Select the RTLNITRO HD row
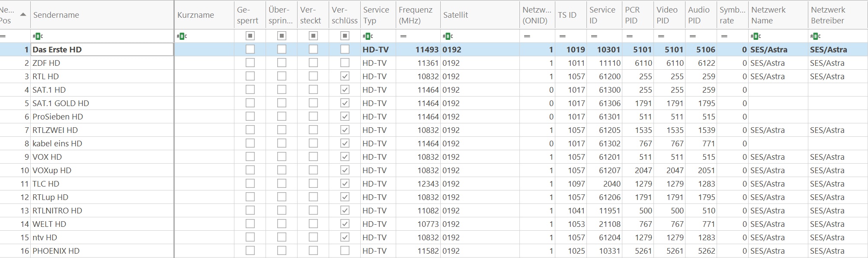Screen dimensions: 868x258 [434, 210]
